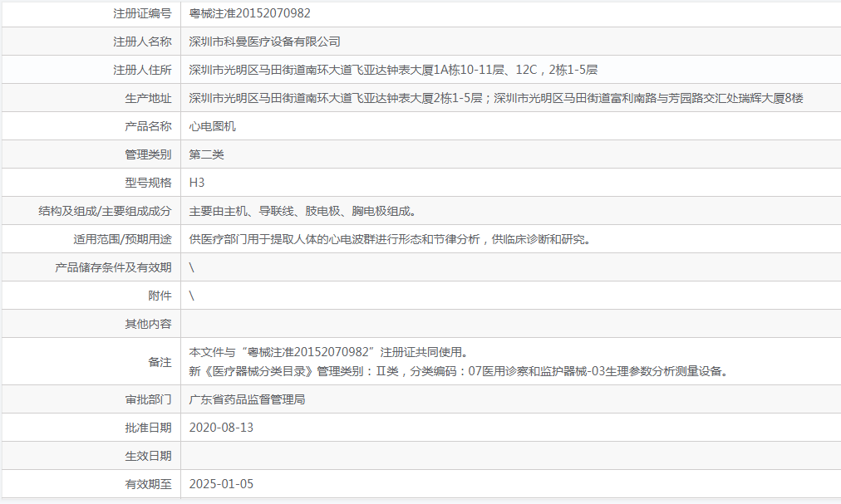Click the 结构及组成/主要组成成分 label

[x=105, y=211]
